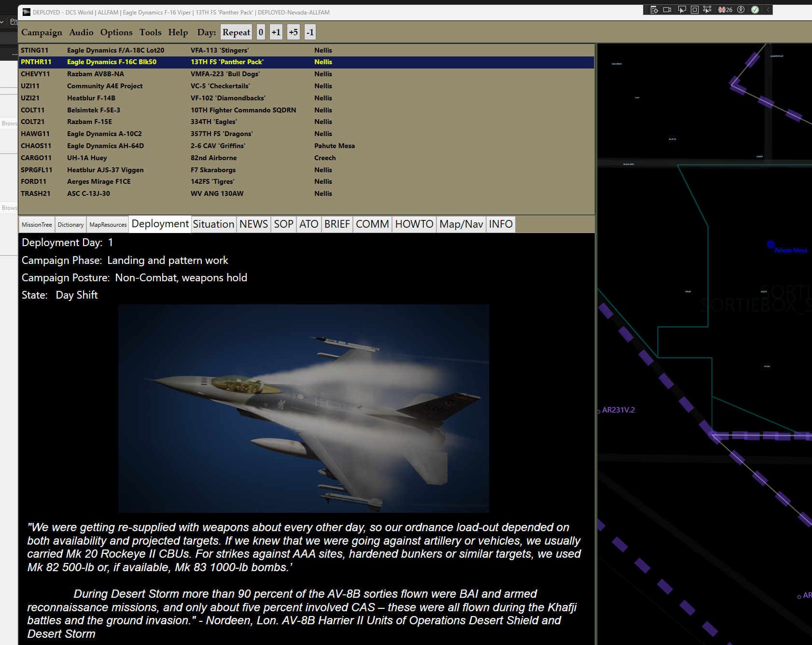This screenshot has width=812, height=645.
Task: Click the camera live preview icon
Action: tap(667, 10)
